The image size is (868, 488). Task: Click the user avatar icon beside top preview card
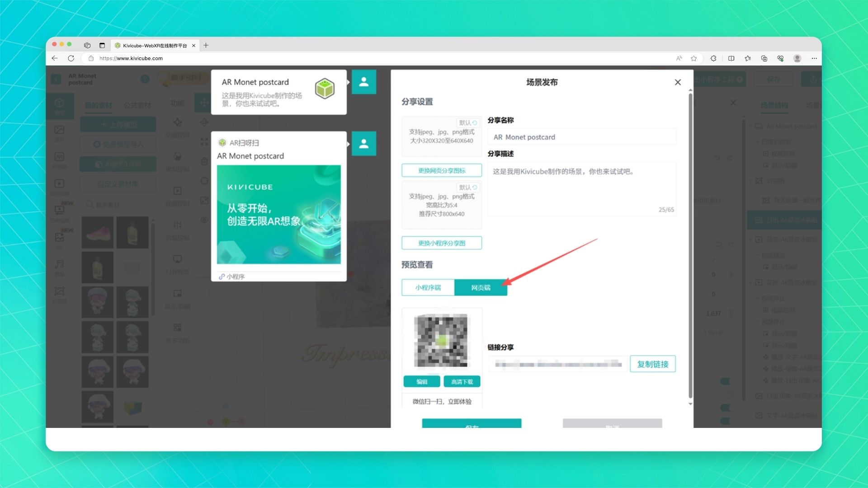point(364,82)
